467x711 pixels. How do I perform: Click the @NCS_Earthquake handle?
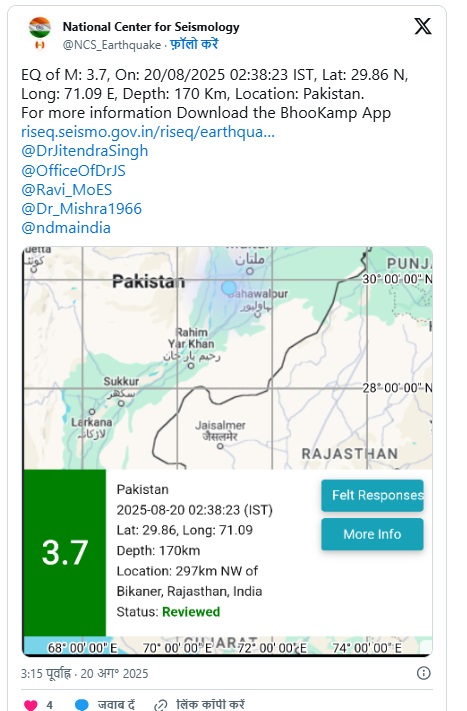click(x=112, y=45)
